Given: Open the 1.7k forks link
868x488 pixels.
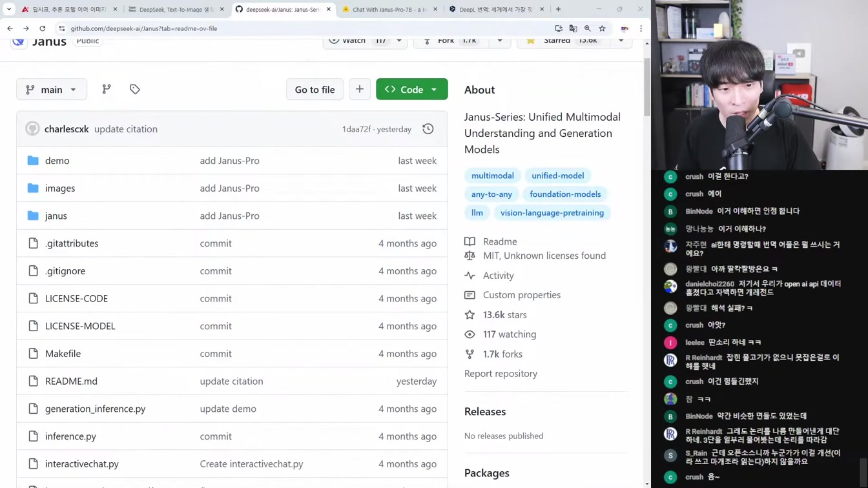Looking at the screenshot, I should [502, 354].
